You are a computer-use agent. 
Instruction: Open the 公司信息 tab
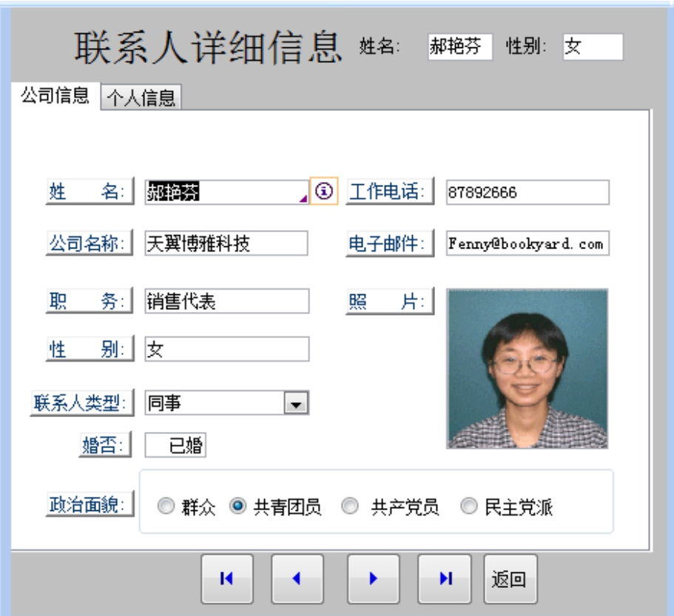[x=54, y=95]
